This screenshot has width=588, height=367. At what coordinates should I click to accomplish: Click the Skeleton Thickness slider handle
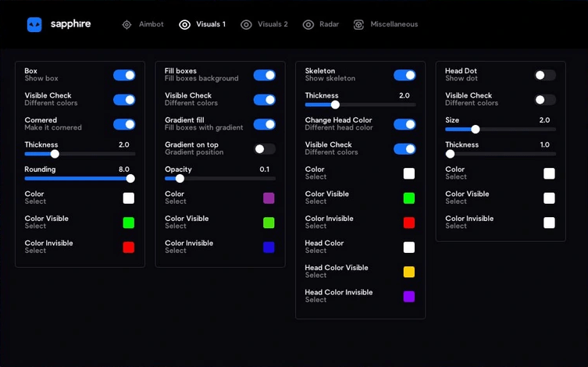point(335,105)
